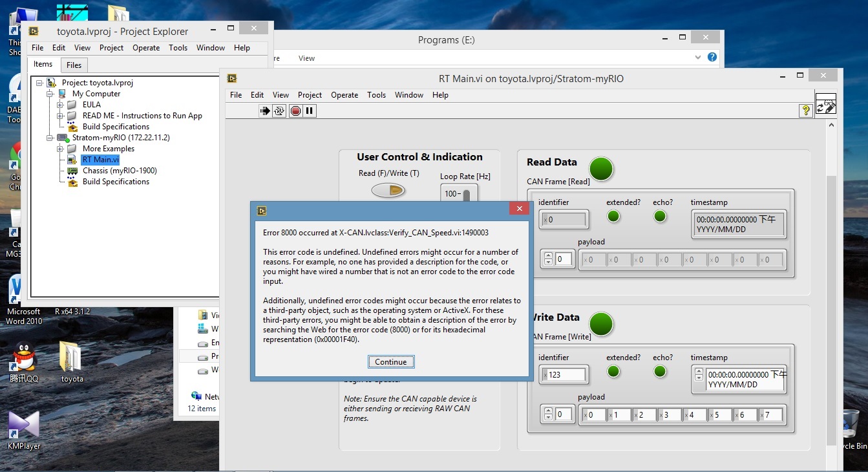Click the LabVIEW icon in RT Main.vi title bar
The width and height of the screenshot is (868, 472).
232,79
